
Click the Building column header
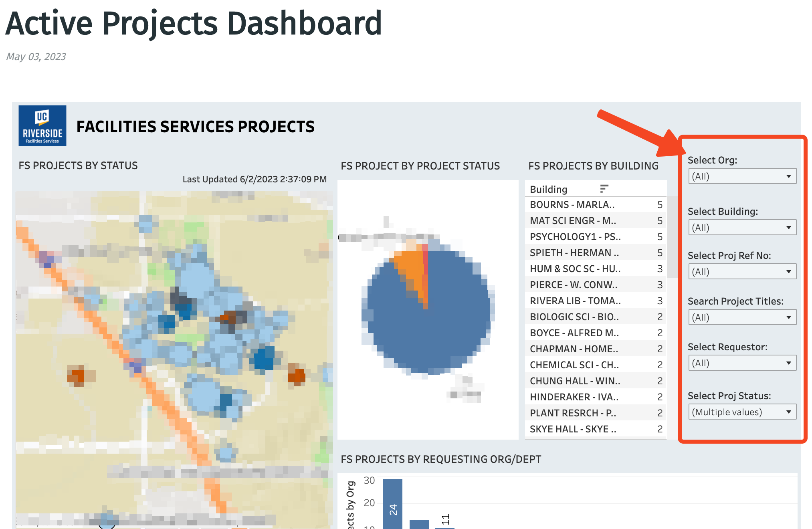click(548, 189)
